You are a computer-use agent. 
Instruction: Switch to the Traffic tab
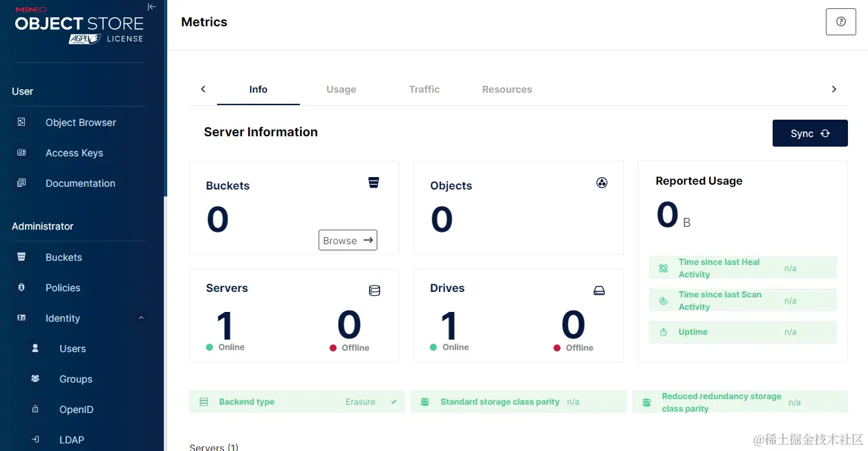tap(424, 89)
